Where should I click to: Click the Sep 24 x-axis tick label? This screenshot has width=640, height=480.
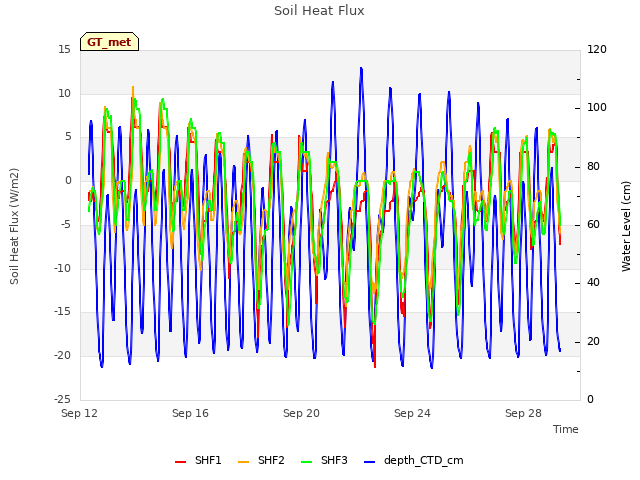(413, 413)
